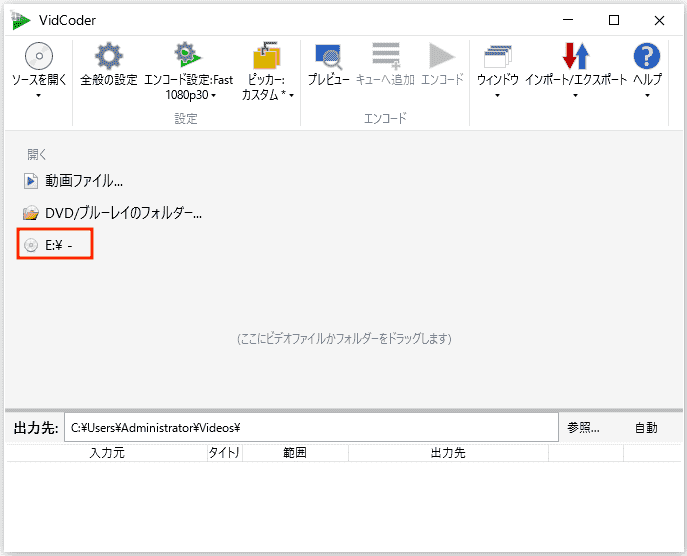Screen dimensions: 687x556
Task: Open the ヘルプ question mark icon
Action: click(648, 56)
